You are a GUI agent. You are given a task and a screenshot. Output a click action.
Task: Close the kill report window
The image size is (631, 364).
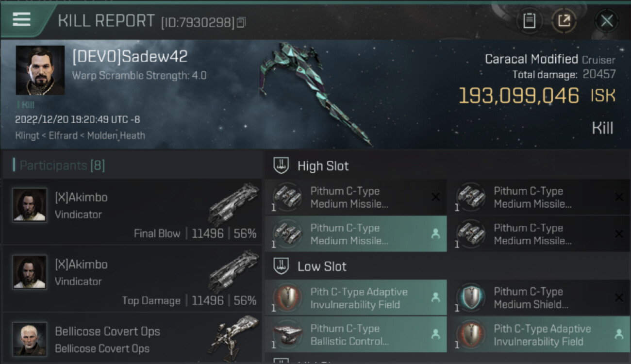point(607,21)
